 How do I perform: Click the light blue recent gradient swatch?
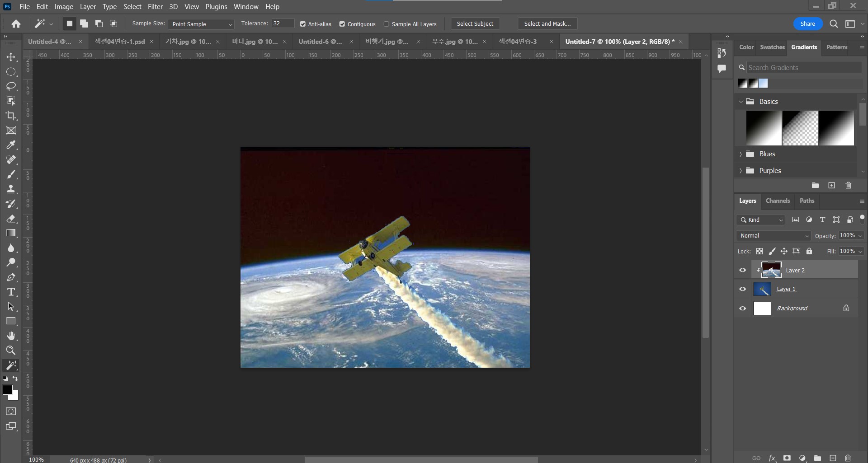click(x=763, y=83)
